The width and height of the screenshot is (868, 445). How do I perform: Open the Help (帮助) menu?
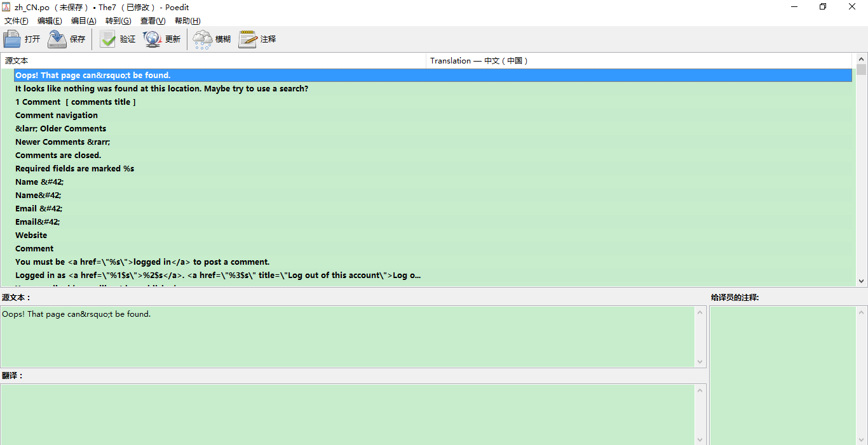click(187, 21)
